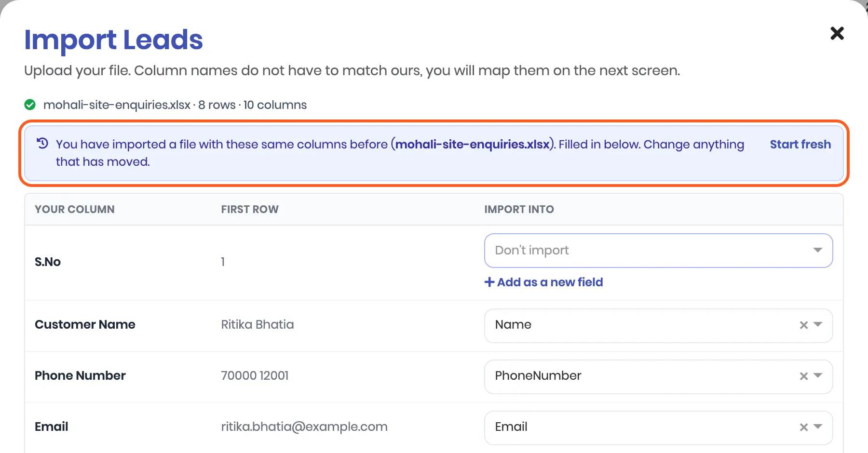Click the Import Leads heading
The width and height of the screenshot is (868, 453).
[113, 40]
